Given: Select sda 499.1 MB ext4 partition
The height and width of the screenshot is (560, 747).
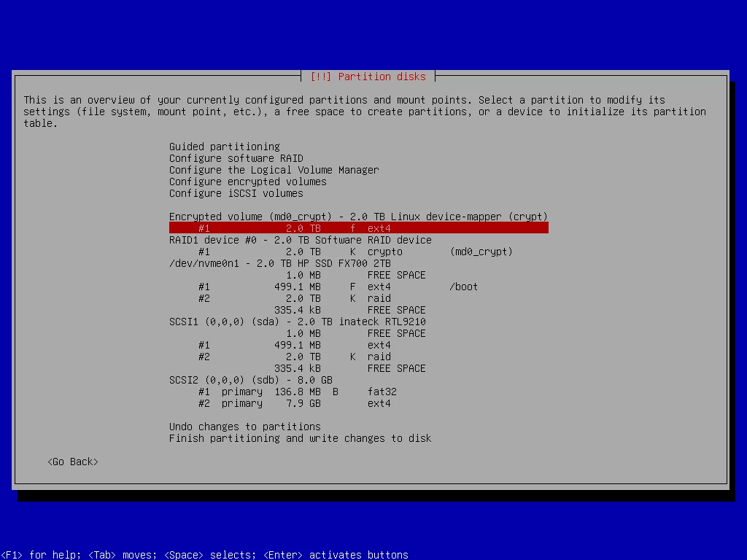Looking at the screenshot, I should point(294,345).
